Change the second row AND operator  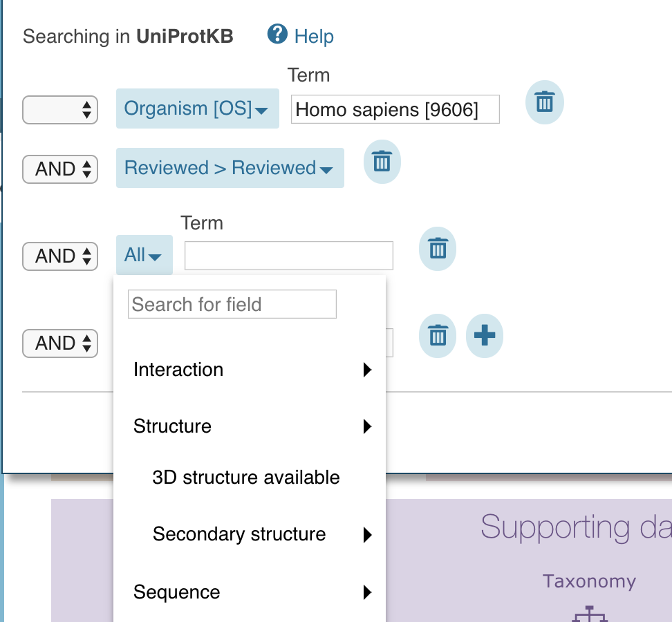(x=60, y=169)
